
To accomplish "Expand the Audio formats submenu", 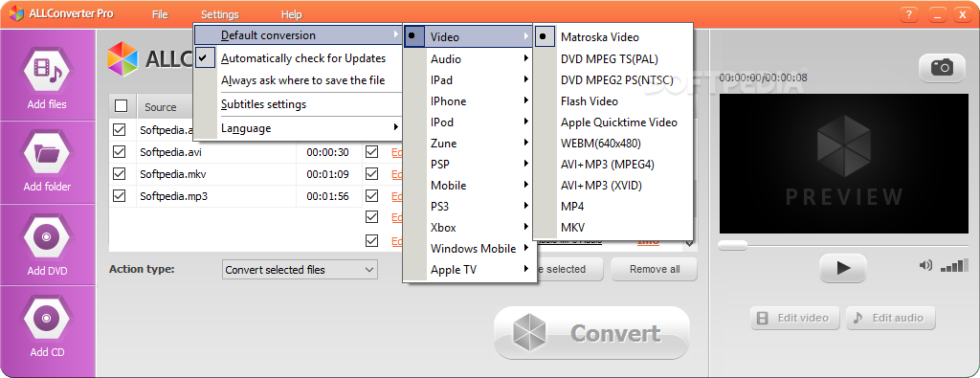I will [470, 58].
